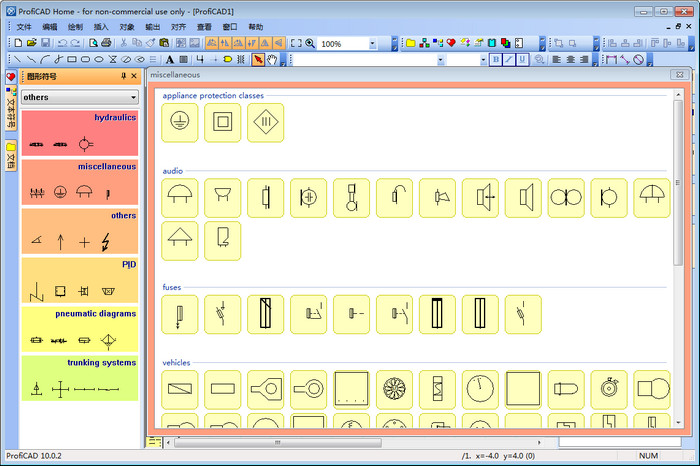The image size is (700, 466).
Task: Open the 100% zoom level dropdown
Action: point(372,44)
